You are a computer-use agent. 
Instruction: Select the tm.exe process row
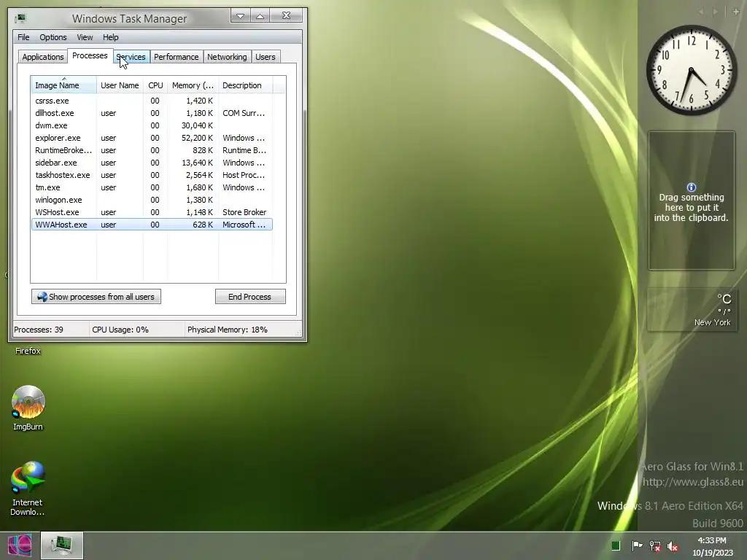[x=152, y=187]
